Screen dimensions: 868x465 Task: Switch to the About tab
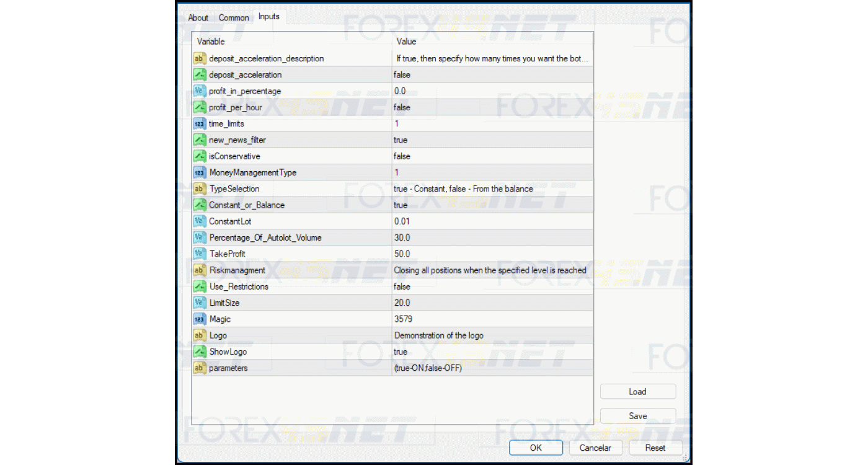tap(198, 18)
